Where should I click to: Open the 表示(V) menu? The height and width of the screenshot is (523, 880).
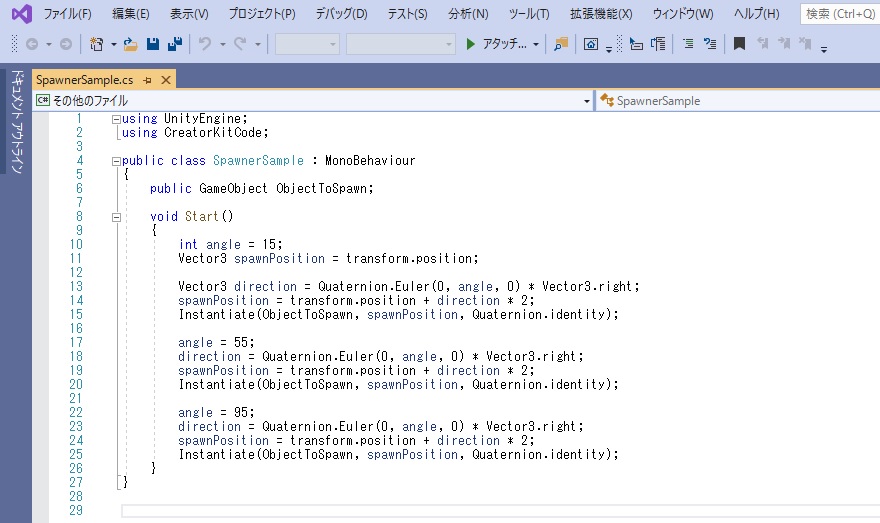click(x=189, y=13)
